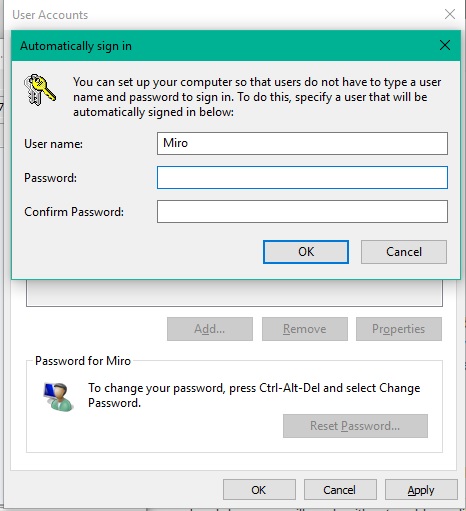Click the yellow keys icon
Viewport: 466px width, 511px height.
[40, 90]
